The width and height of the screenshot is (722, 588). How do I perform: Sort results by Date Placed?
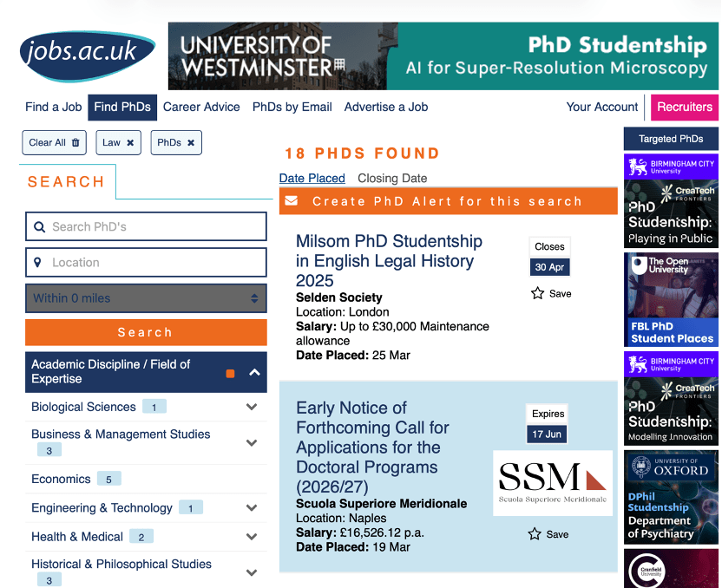[x=312, y=178]
